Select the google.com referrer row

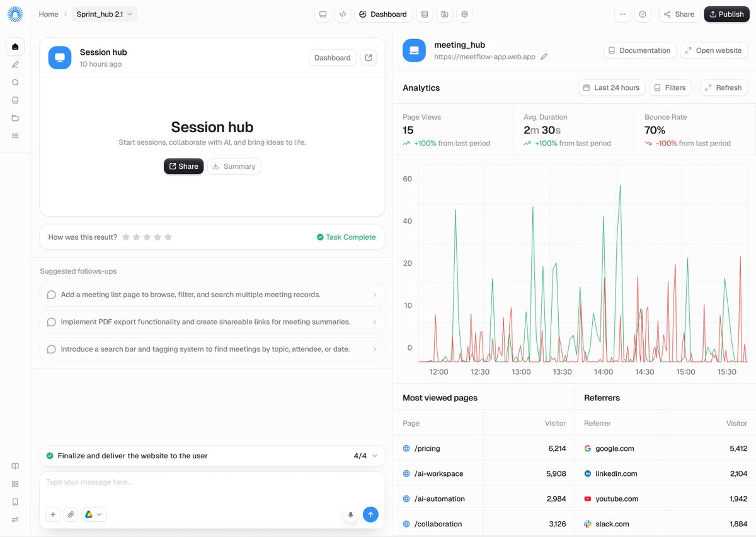665,448
